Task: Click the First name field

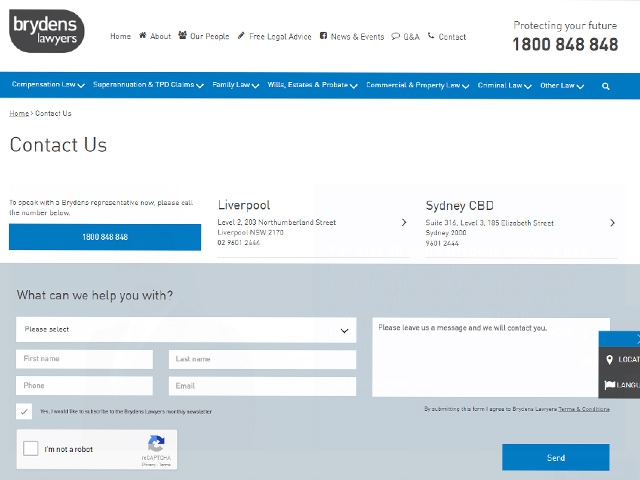Action: coord(84,359)
